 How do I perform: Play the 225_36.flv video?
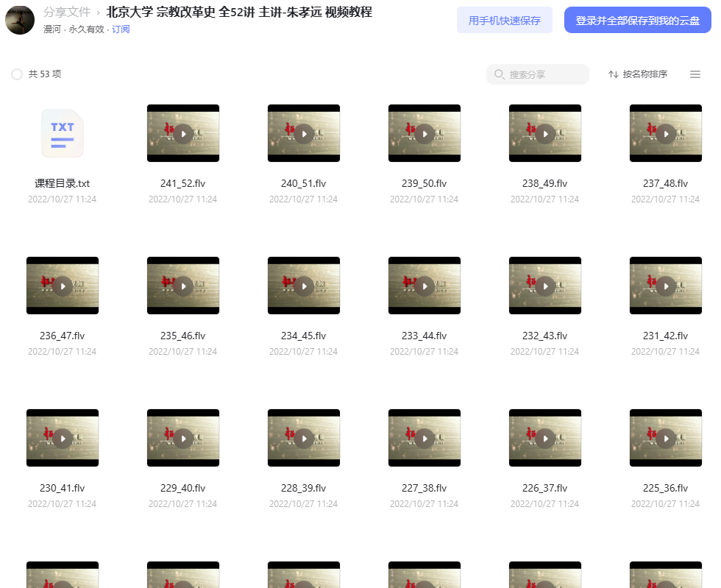point(666,438)
